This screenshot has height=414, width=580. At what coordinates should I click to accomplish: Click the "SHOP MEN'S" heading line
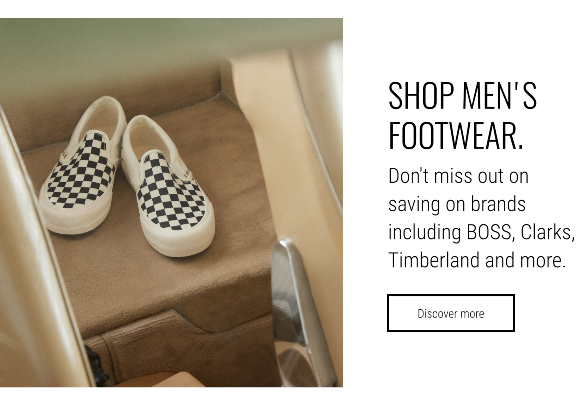tap(462, 96)
